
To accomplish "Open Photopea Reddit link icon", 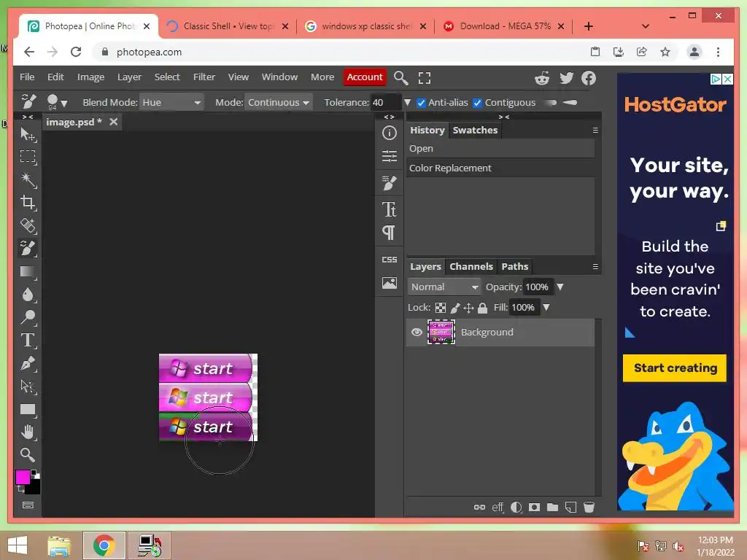I will (x=542, y=78).
